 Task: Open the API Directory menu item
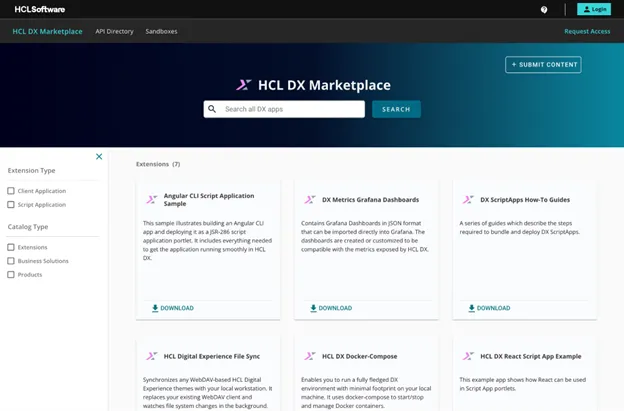coord(114,31)
